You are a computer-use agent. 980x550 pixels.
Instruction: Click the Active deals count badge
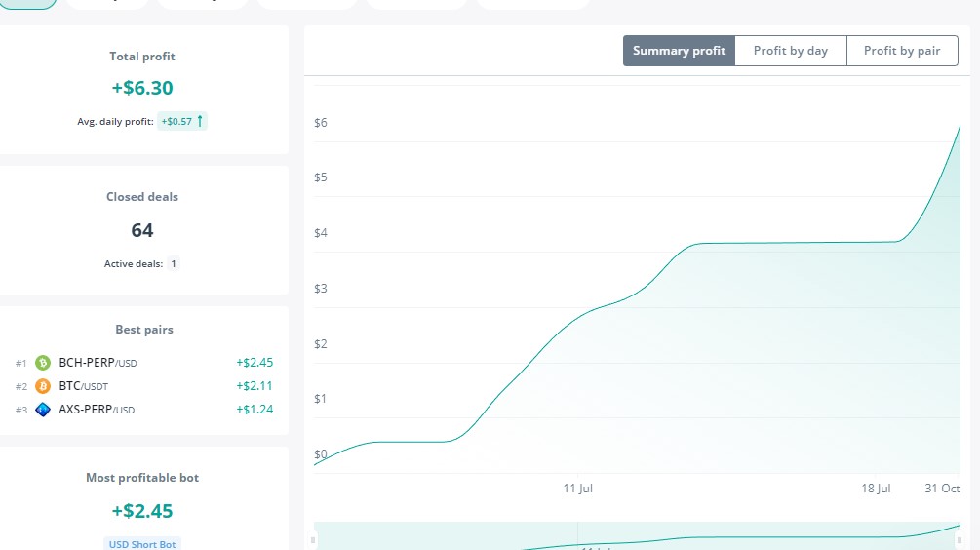174,263
